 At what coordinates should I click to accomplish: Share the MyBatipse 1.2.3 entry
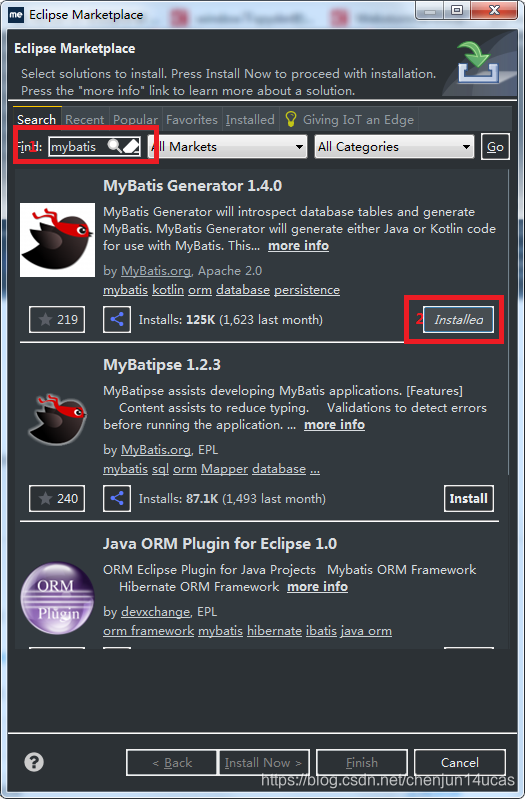pos(117,498)
